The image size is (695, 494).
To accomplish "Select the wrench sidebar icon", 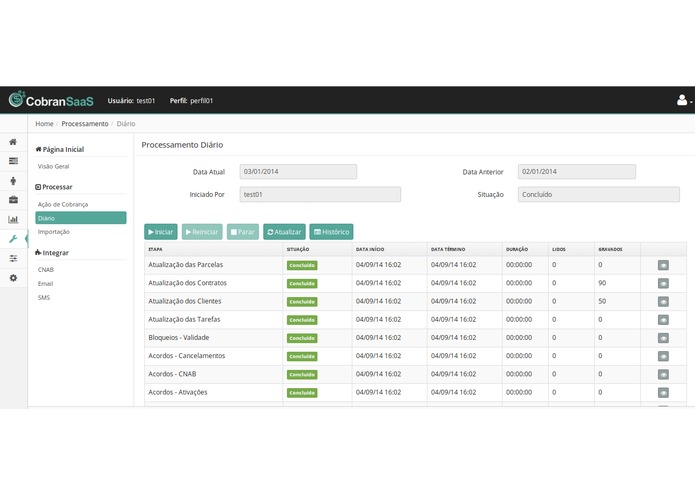I will (x=13, y=239).
